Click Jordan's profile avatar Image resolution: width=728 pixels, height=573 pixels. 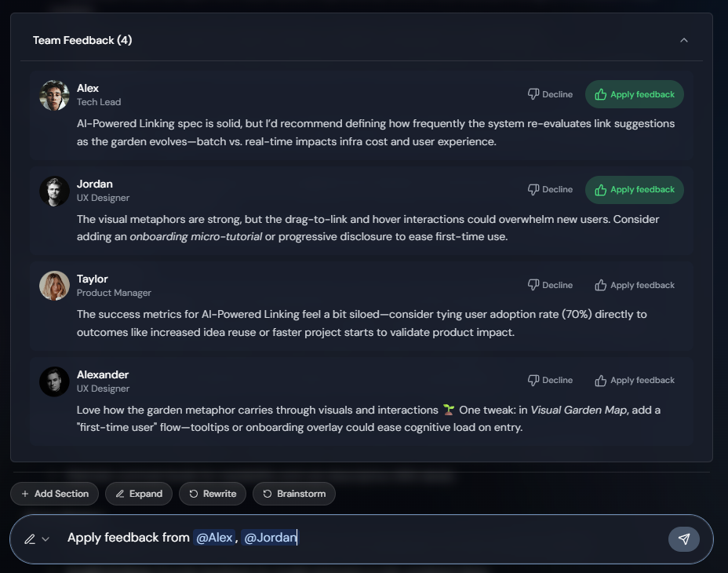click(x=55, y=191)
